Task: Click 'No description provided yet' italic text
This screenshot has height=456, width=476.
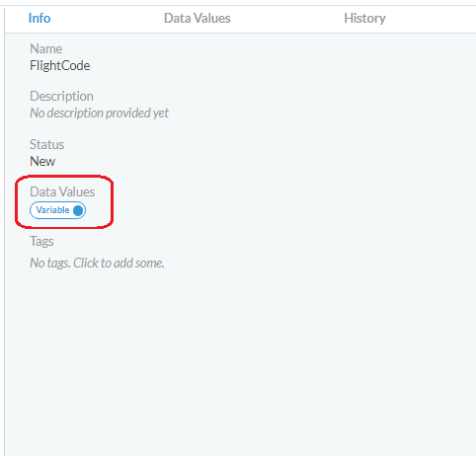Action: (99, 114)
